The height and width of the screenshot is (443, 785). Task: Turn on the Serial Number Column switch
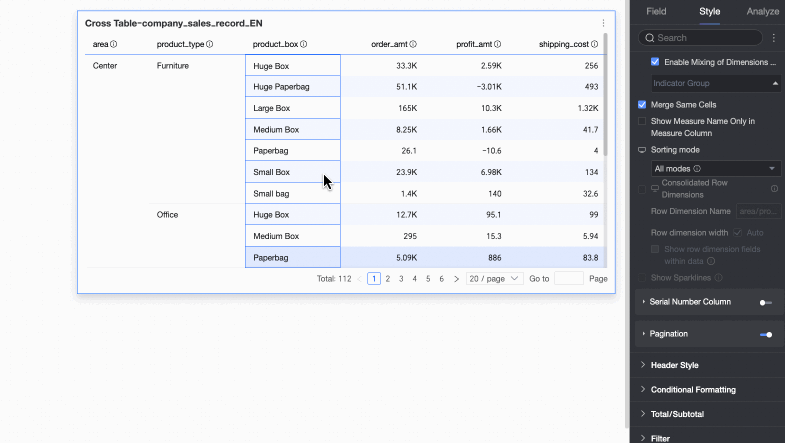tap(765, 302)
